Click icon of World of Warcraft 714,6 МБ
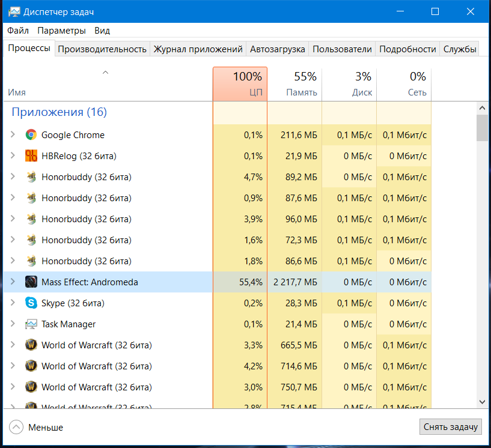Screen dimensions: 491x448 tap(31, 366)
